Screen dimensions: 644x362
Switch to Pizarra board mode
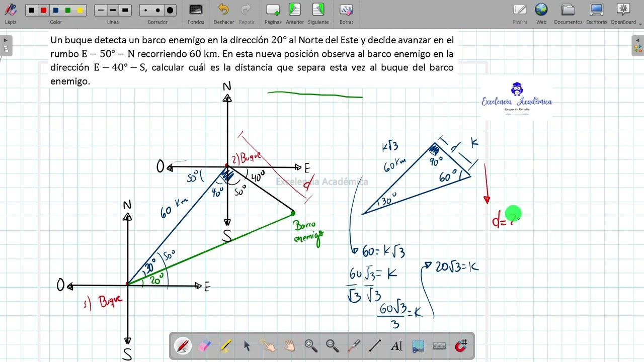point(520,14)
